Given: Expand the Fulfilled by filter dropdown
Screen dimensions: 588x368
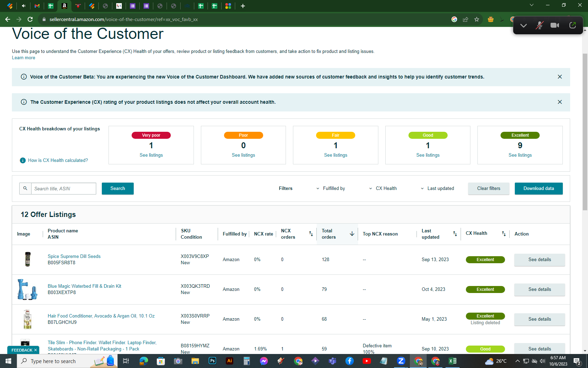Looking at the screenshot, I should [x=331, y=189].
